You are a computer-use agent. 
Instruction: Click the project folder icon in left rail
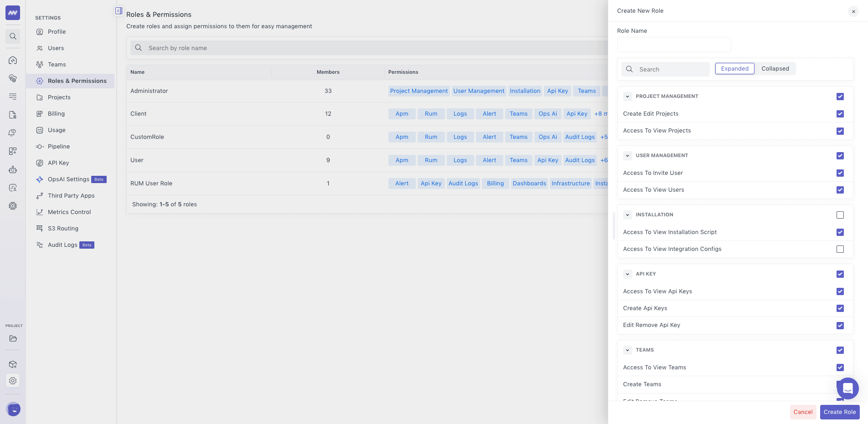13,338
